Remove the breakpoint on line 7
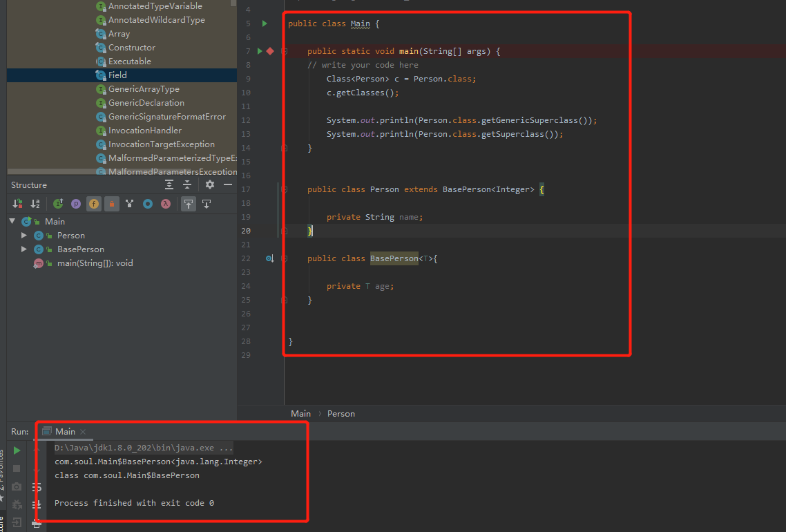The image size is (786, 532). (x=270, y=51)
